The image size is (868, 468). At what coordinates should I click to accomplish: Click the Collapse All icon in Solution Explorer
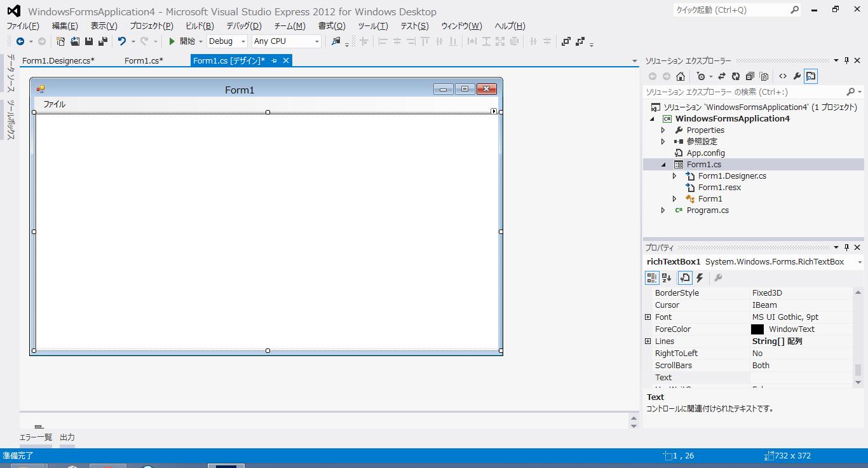750,76
